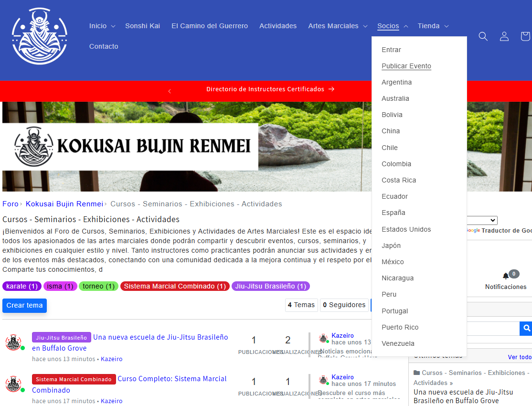Screen dimensions: 532x406
Task: Open the shopping cart icon
Action: pos(525,36)
